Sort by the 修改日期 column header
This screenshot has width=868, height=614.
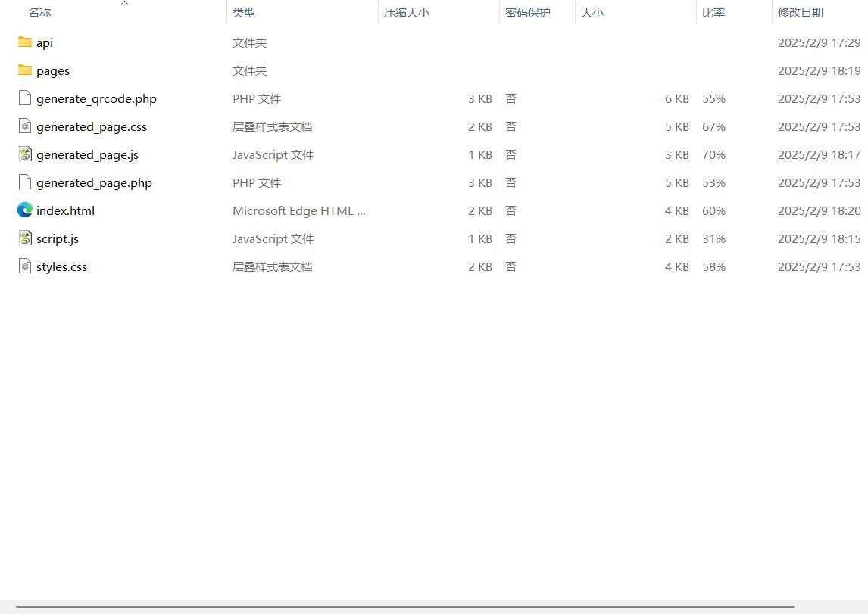coord(801,12)
